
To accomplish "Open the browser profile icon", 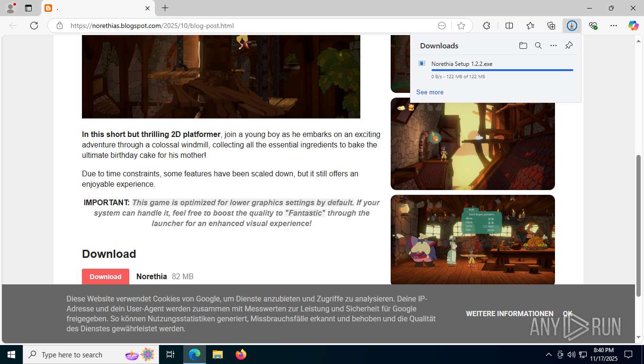I will (10, 8).
